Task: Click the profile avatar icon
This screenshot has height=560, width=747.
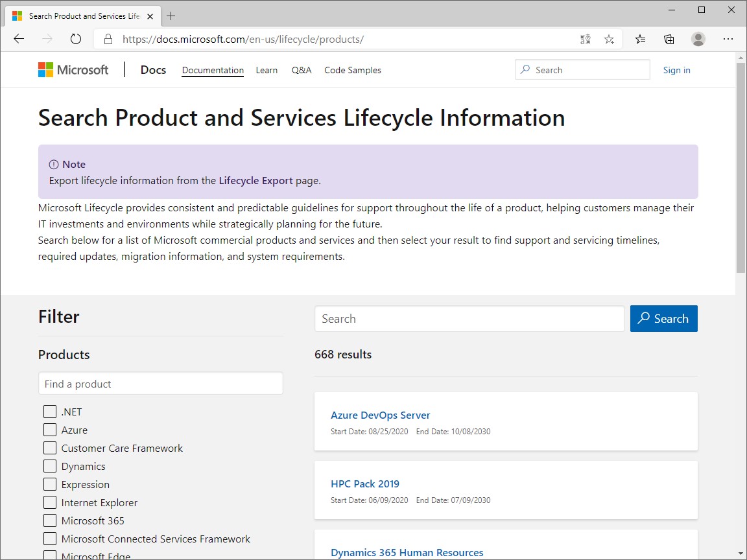Action: click(698, 39)
